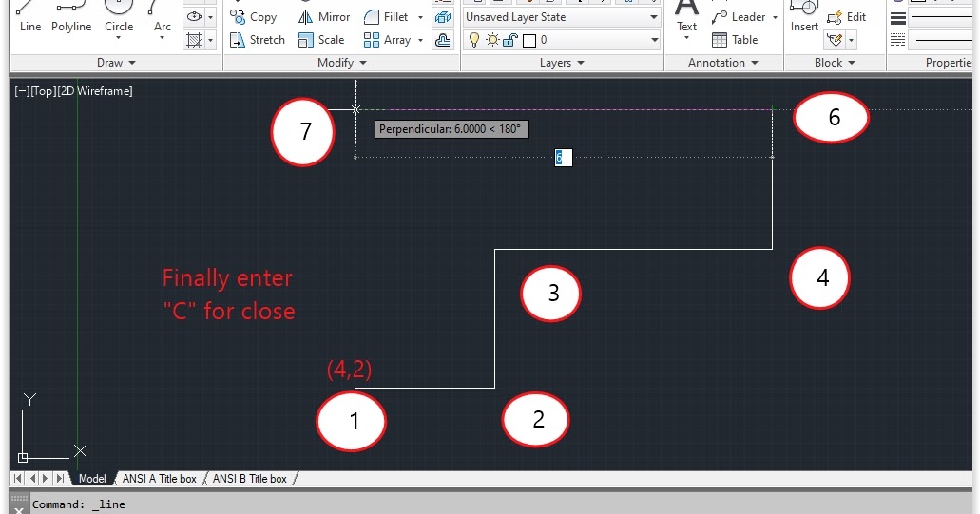Toggle layer freeze sun icon
Image resolution: width=980 pixels, height=514 pixels.
coord(492,40)
